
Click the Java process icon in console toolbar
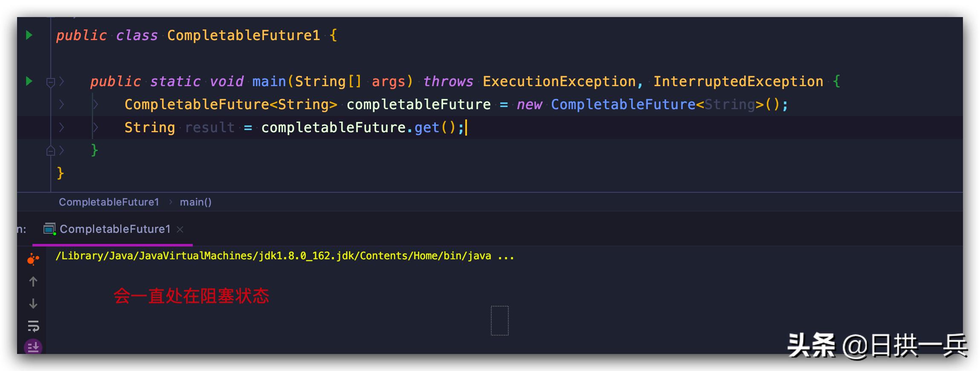click(33, 258)
